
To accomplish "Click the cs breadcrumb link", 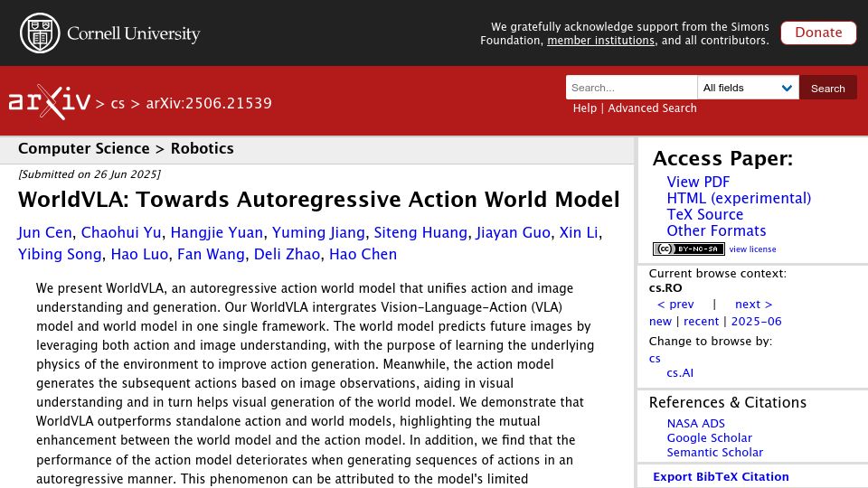I will click(118, 103).
